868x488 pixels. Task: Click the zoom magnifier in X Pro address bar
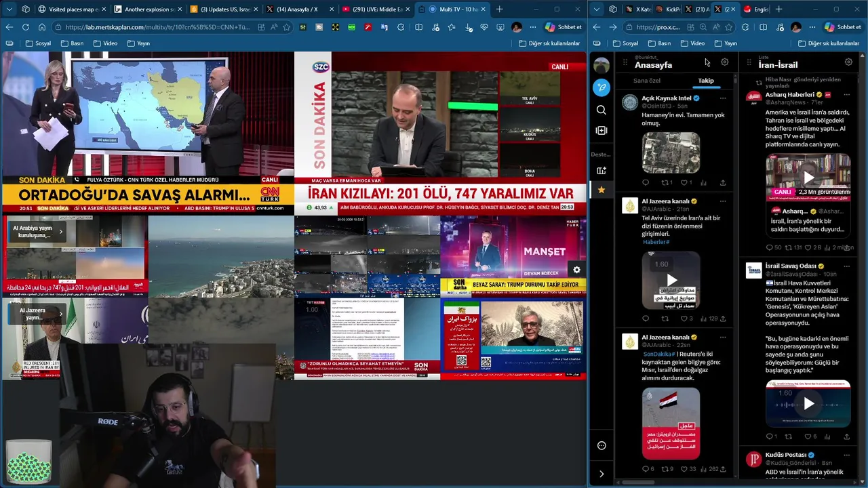pyautogui.click(x=703, y=27)
